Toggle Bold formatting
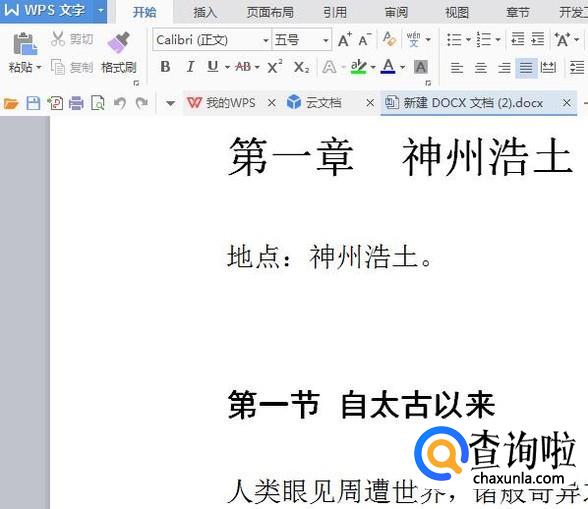 165,67
